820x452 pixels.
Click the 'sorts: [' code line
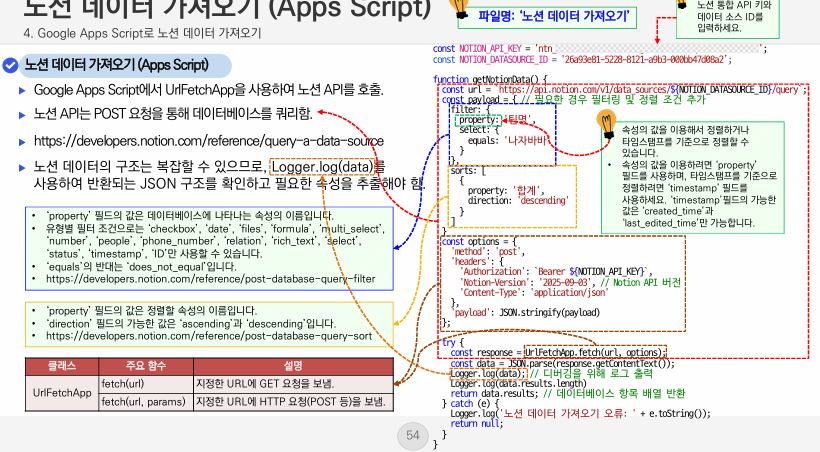[468, 171]
